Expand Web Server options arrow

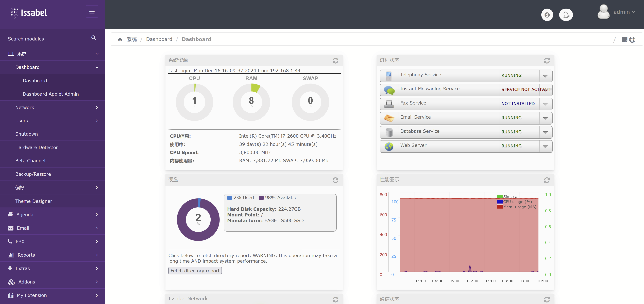[546, 147]
